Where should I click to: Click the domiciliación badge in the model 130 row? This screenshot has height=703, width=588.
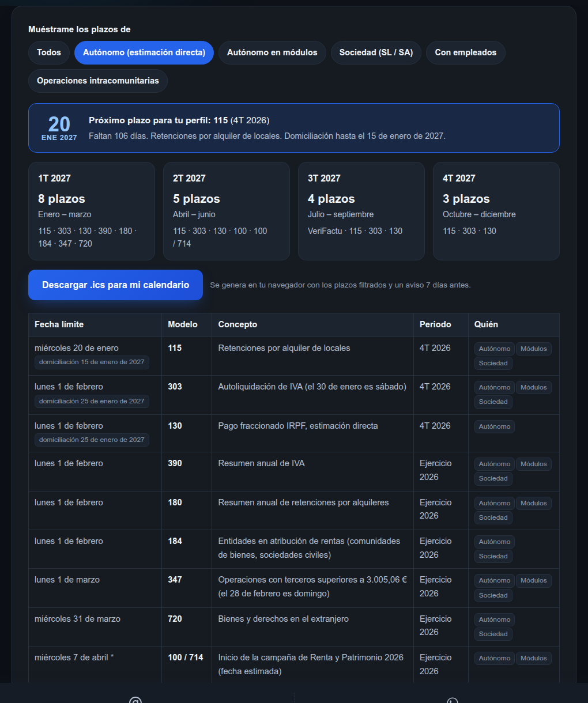point(92,440)
